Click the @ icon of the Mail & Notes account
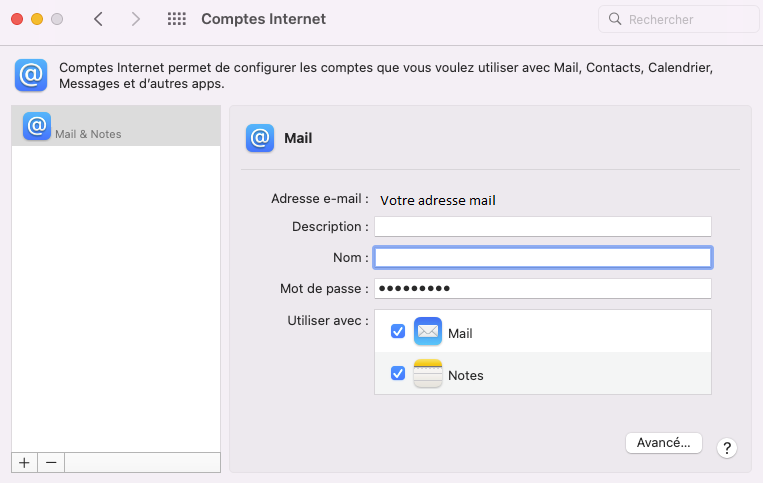Image resolution: width=763 pixels, height=483 pixels. 37,126
